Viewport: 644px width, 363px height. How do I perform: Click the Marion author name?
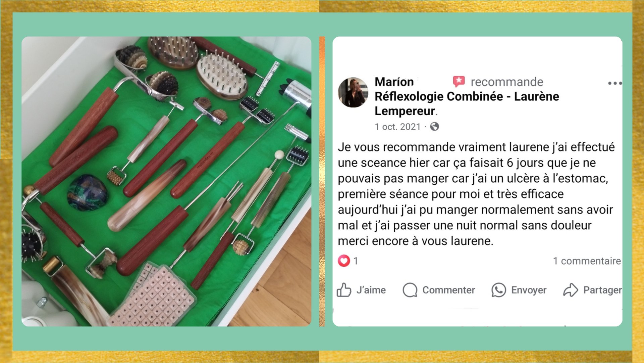394,82
